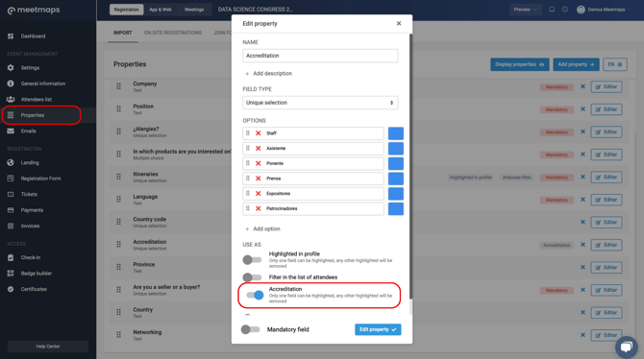Click the Add property button
Viewport: 644px width, 359px height.
(x=576, y=64)
